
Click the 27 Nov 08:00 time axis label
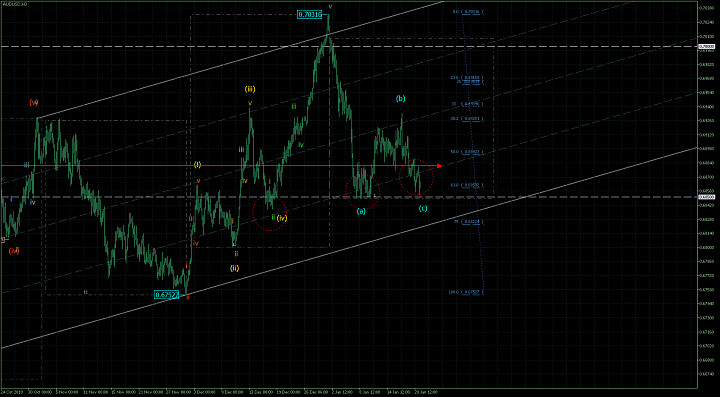click(x=180, y=393)
